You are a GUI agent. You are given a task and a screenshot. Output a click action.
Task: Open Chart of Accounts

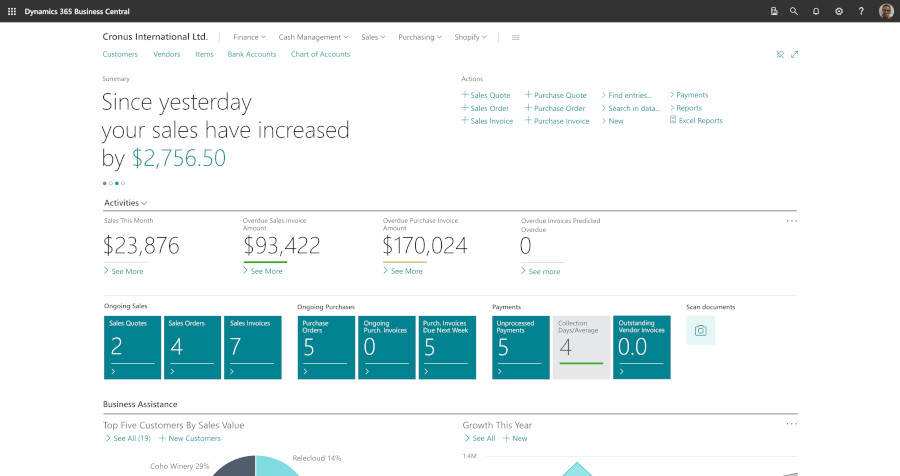coord(320,54)
